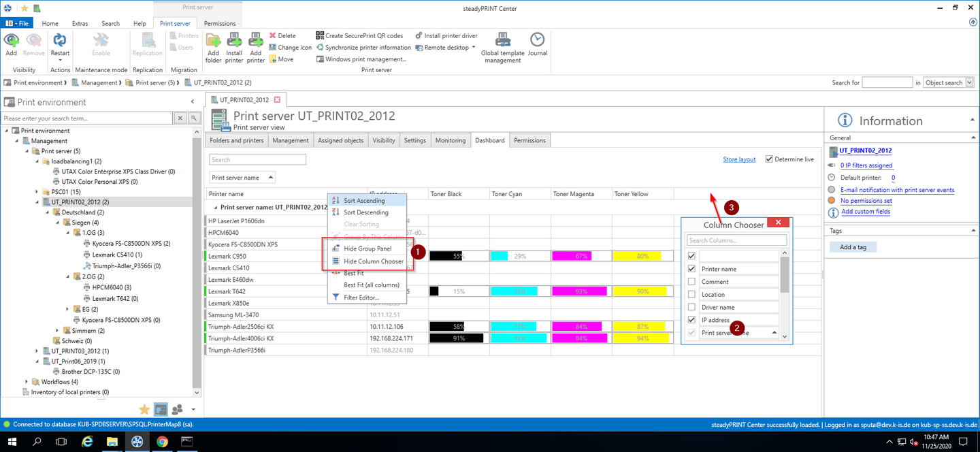Clear the tree search with X button
This screenshot has height=452, width=980.
pyautogui.click(x=180, y=118)
